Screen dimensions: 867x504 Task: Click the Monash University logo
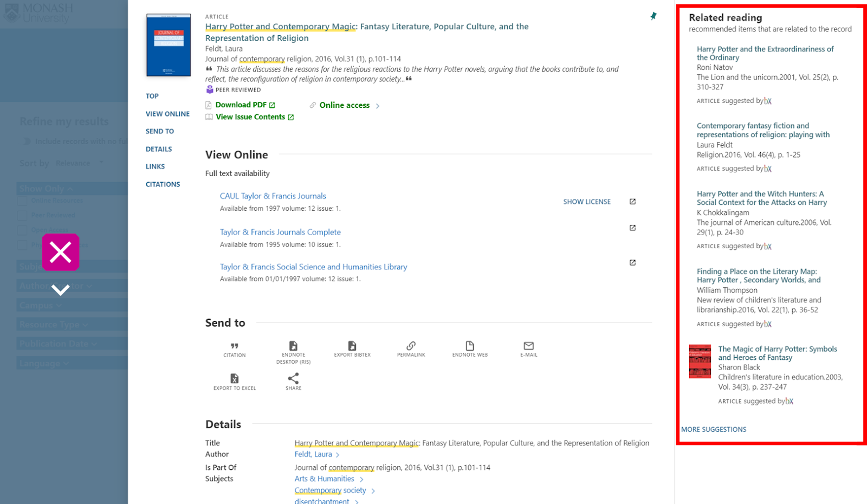click(x=38, y=13)
